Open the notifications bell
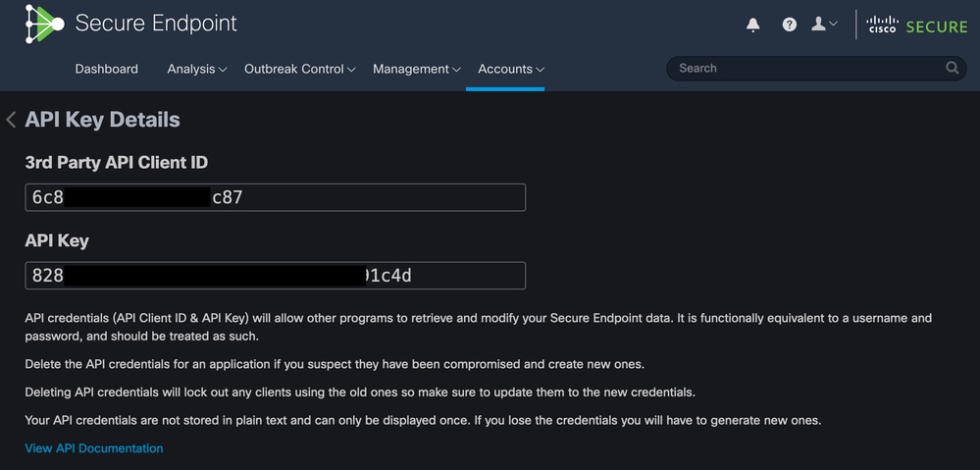980x470 pixels. [753, 25]
